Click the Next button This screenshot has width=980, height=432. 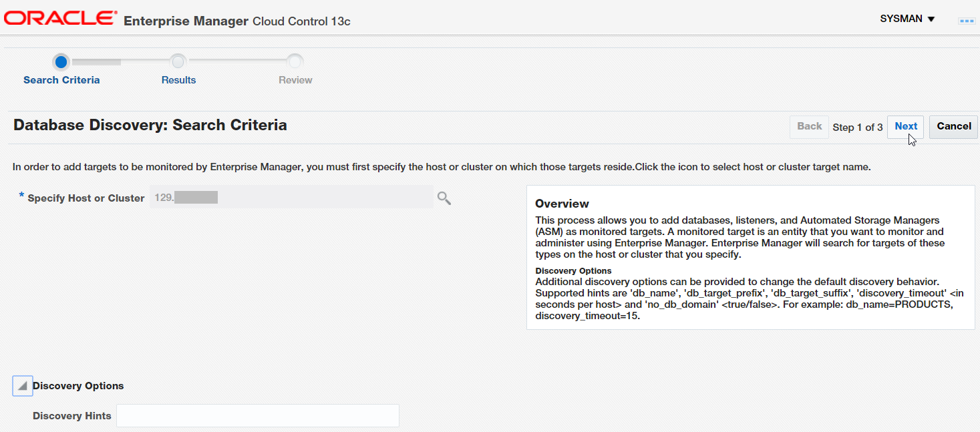pos(906,126)
